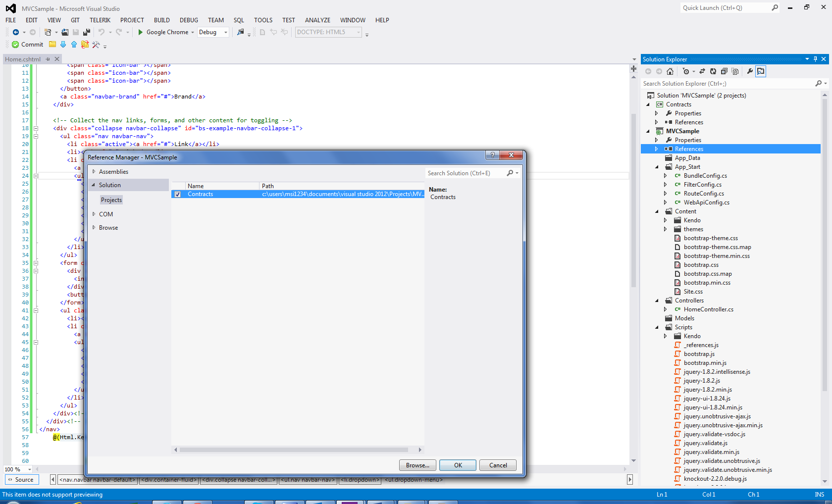Image resolution: width=832 pixels, height=504 pixels.
Task: Click the green Commit checkmark icon
Action: [x=15, y=45]
